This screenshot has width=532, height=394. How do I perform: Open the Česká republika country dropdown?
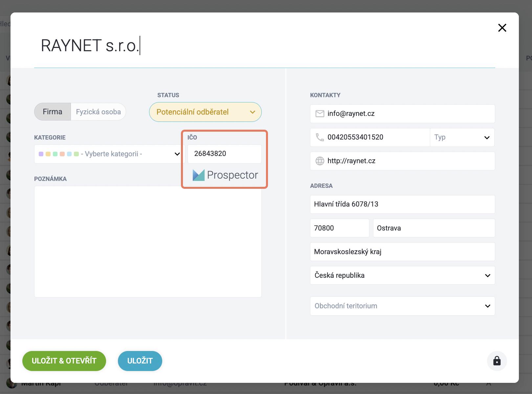tap(402, 275)
